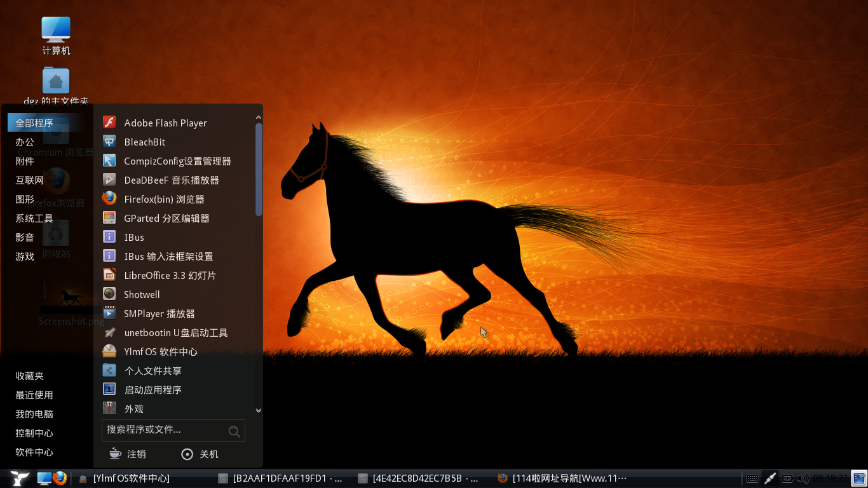Click the workspace switcher icon at the taskbar's far end
868x488 pixels.
tap(859, 478)
